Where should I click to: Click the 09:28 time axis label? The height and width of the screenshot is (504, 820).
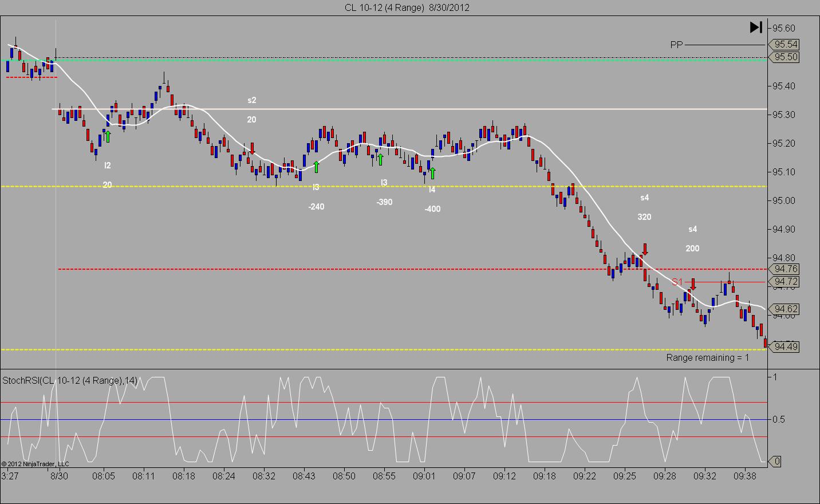click(665, 476)
